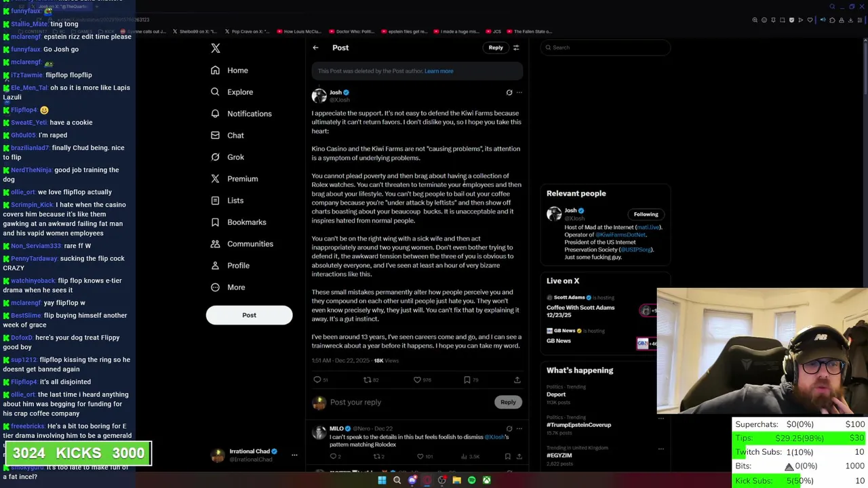The height and width of the screenshot is (488, 868).
Task: Follow the Learn more link
Action: pyautogui.click(x=439, y=71)
